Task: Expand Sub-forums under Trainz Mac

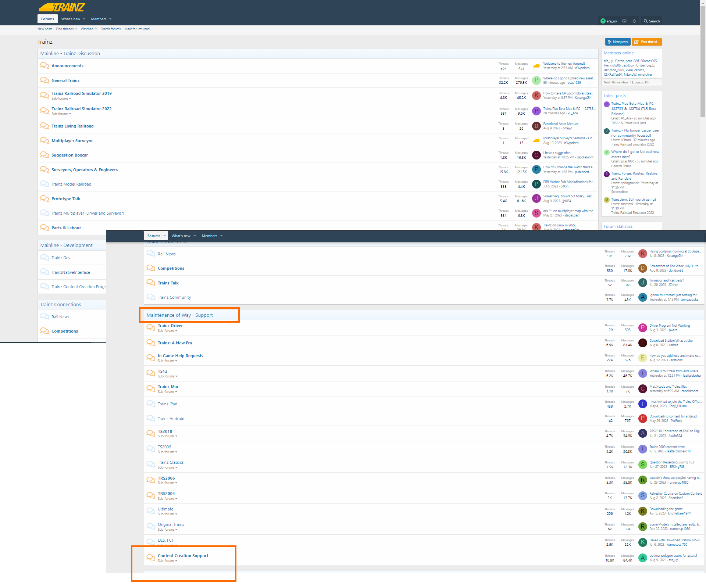Action: point(167,392)
